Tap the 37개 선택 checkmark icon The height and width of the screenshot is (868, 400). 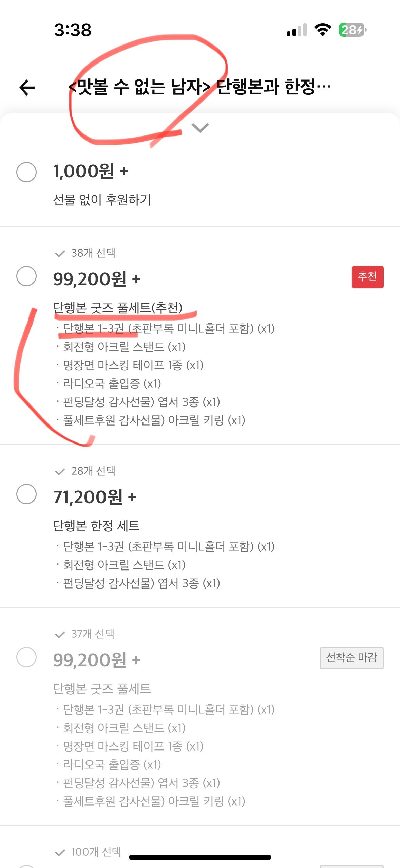pyautogui.click(x=60, y=634)
